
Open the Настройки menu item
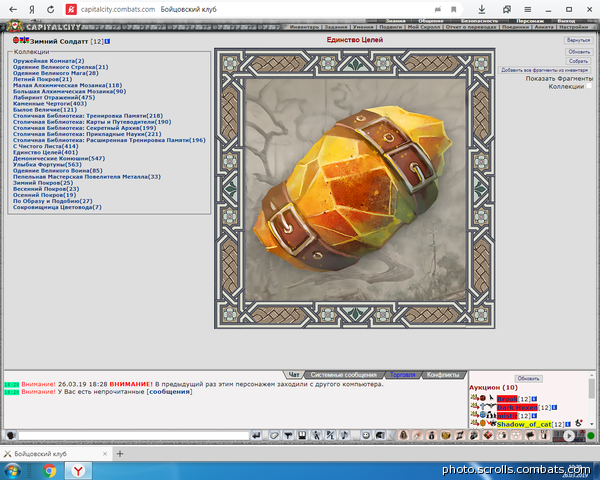[573, 27]
